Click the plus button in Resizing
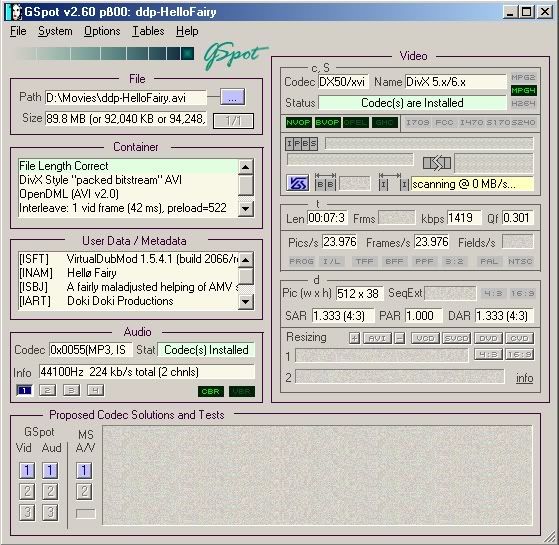Screen dimensions: 559x545 click(x=354, y=338)
